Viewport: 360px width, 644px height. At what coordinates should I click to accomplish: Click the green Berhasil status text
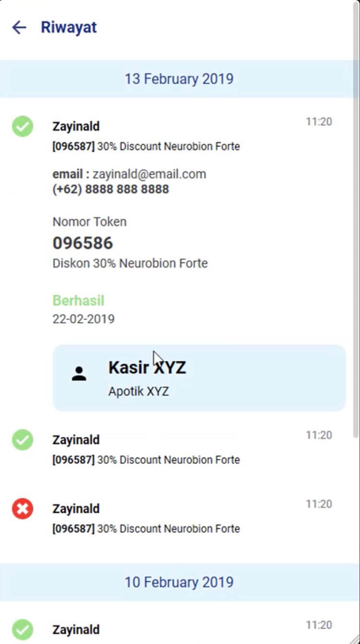78,301
